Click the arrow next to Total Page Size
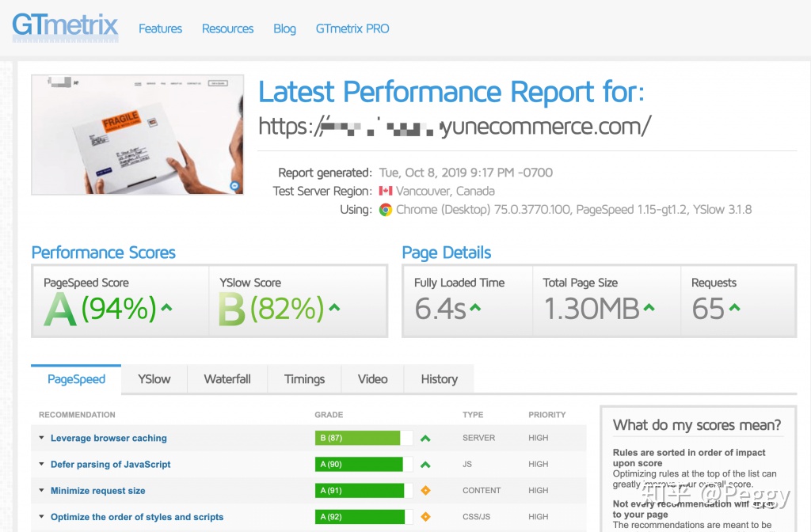The width and height of the screenshot is (811, 532). (x=649, y=308)
